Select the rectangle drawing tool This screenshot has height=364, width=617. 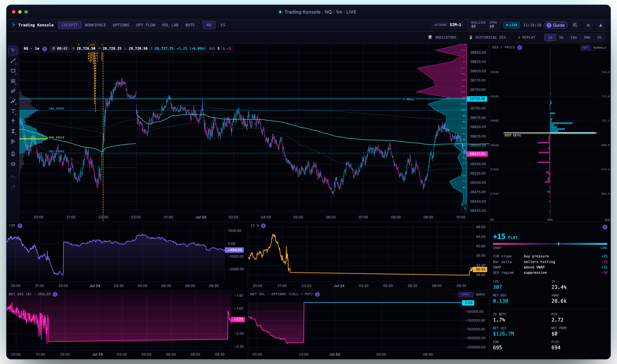(13, 71)
